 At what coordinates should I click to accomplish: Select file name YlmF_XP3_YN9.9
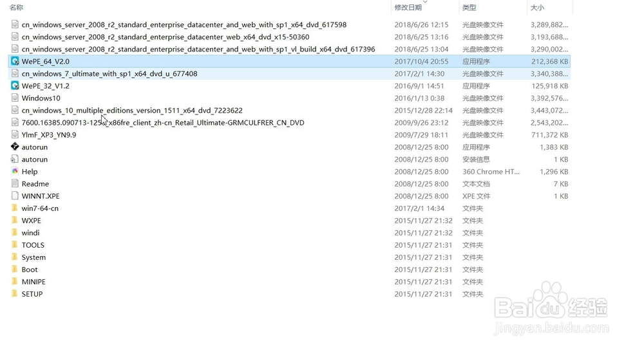[49, 134]
